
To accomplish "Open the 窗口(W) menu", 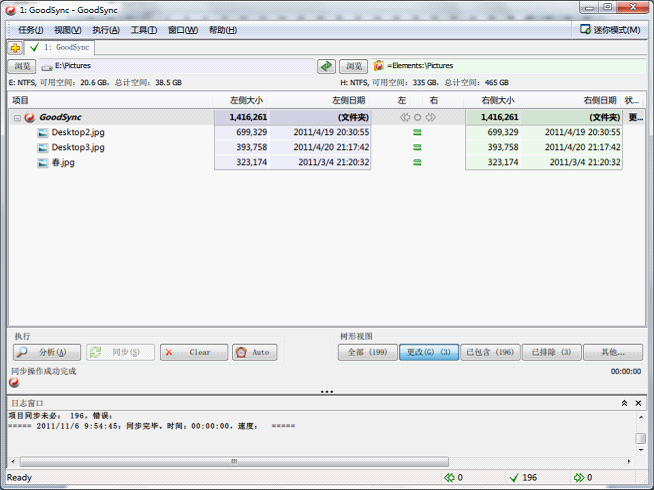I will point(183,30).
